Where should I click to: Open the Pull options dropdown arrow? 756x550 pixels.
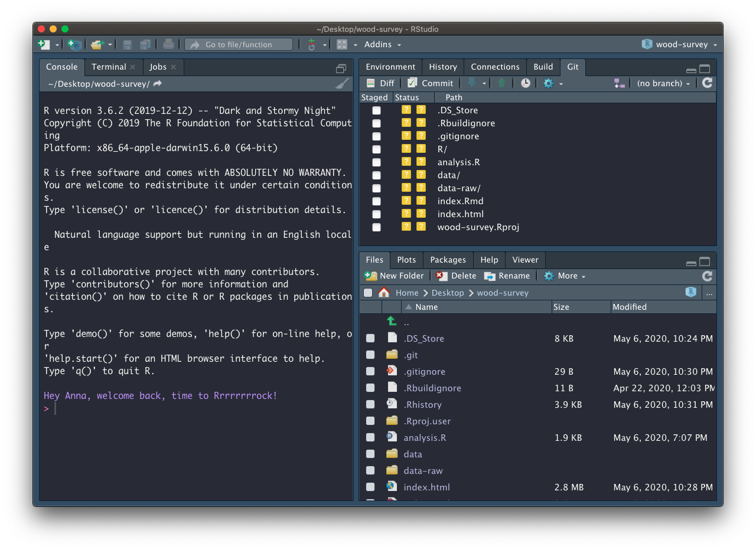click(x=484, y=84)
